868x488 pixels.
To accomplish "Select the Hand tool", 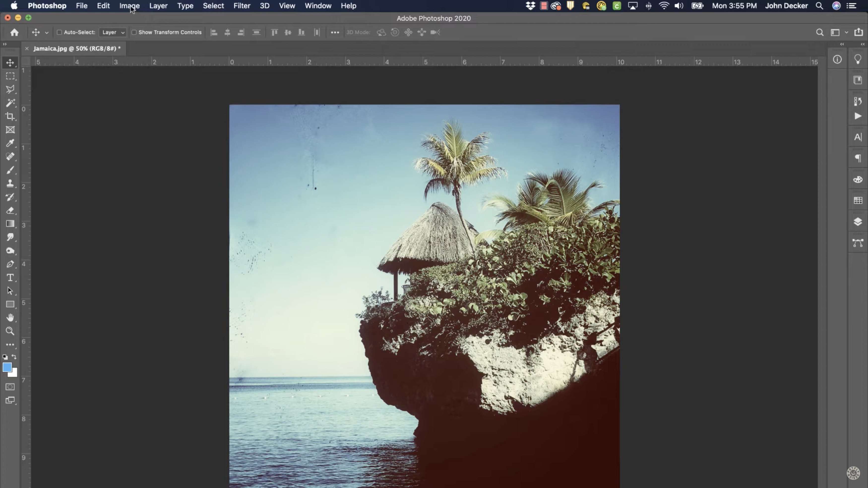I will click(10, 317).
